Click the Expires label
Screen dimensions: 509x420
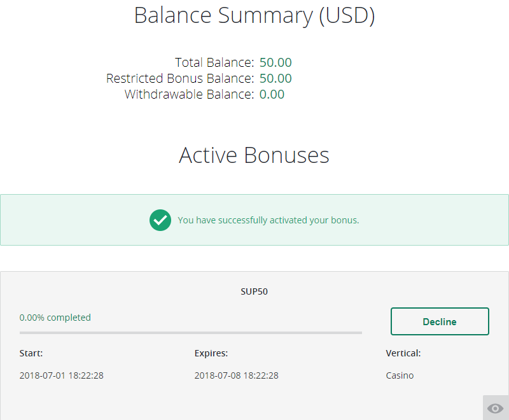point(211,353)
